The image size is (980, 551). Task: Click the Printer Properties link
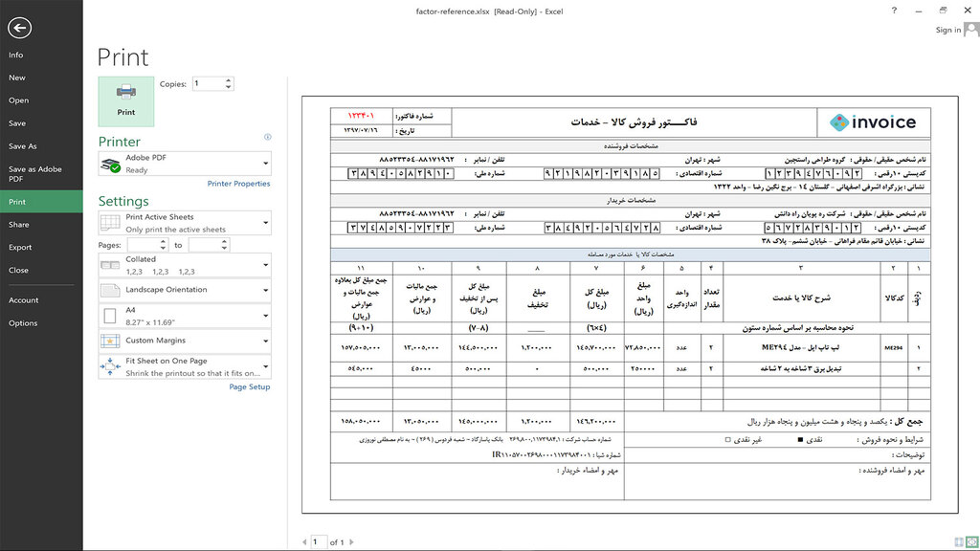(x=238, y=183)
